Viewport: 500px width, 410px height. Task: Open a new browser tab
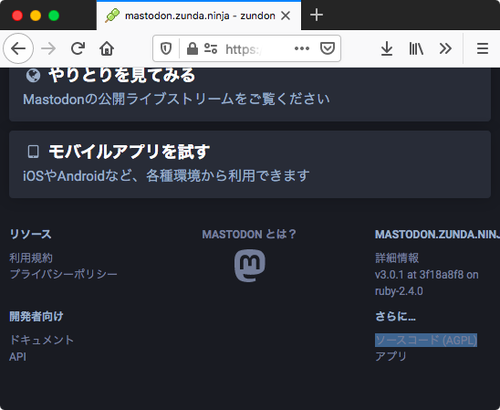[316, 15]
